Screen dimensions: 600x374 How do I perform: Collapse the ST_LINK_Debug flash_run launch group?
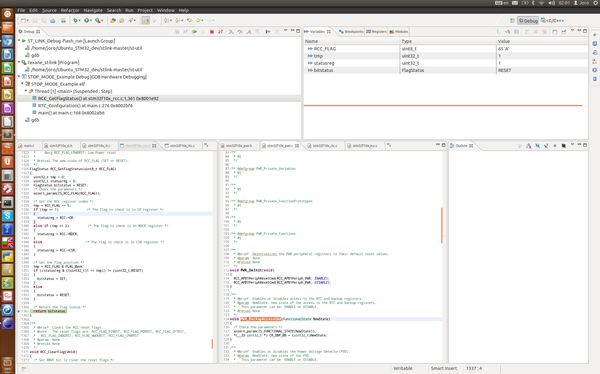tap(19, 41)
